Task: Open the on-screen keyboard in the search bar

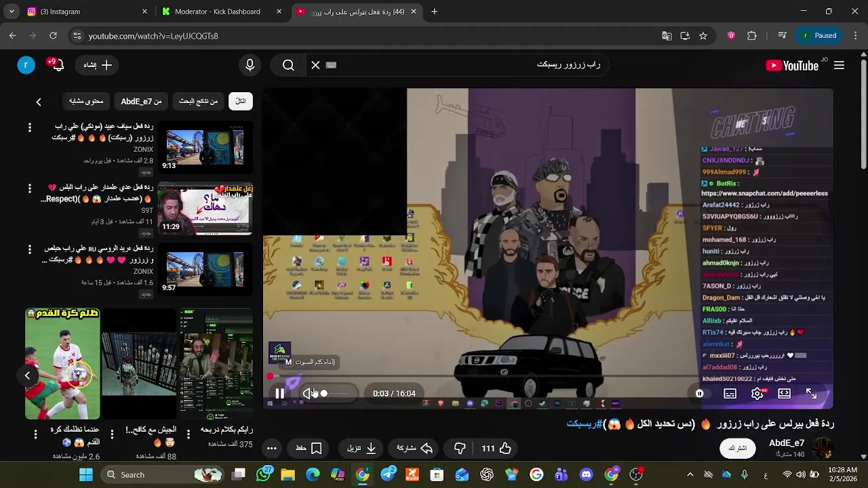Action: coord(331,65)
